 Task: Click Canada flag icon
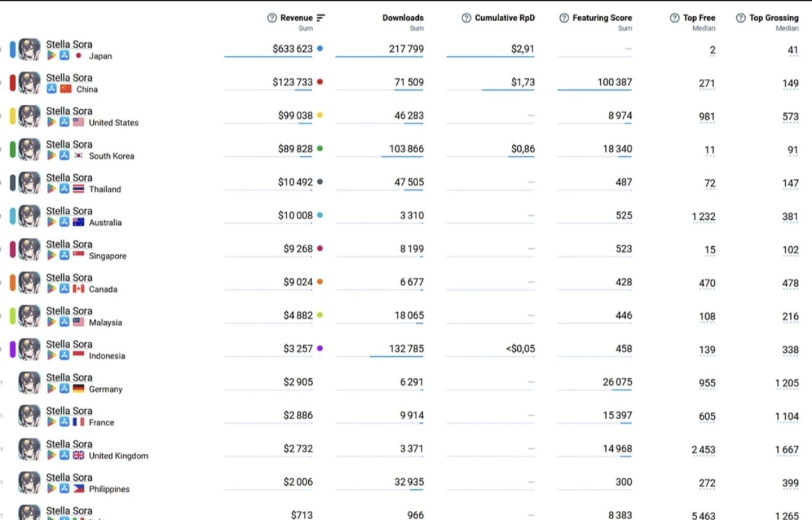(78, 289)
